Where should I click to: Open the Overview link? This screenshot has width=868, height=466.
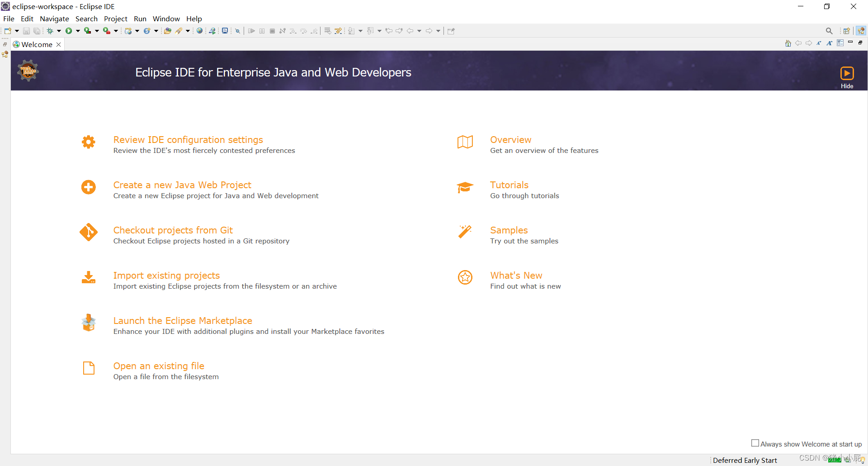click(511, 140)
